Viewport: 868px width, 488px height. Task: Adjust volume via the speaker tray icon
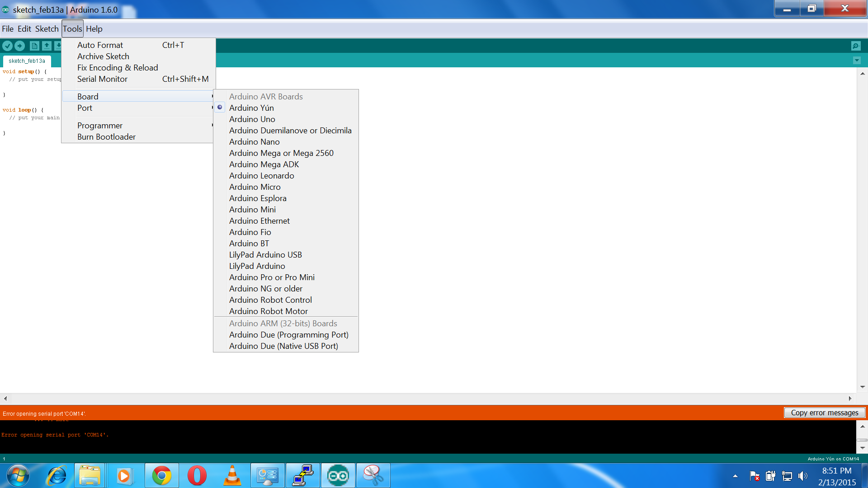(x=802, y=476)
